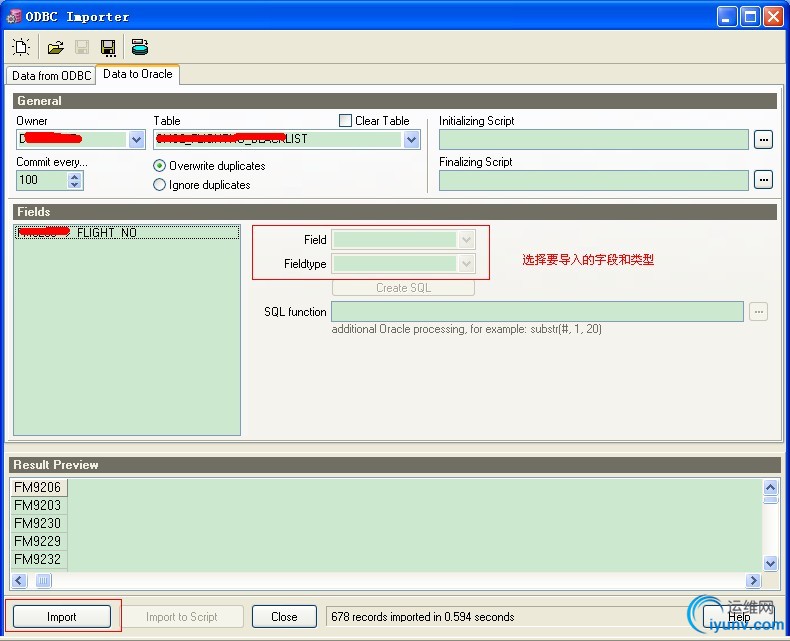Select FM9232 row in Result Preview
Screen dimensions: 790x641
click(x=38, y=559)
